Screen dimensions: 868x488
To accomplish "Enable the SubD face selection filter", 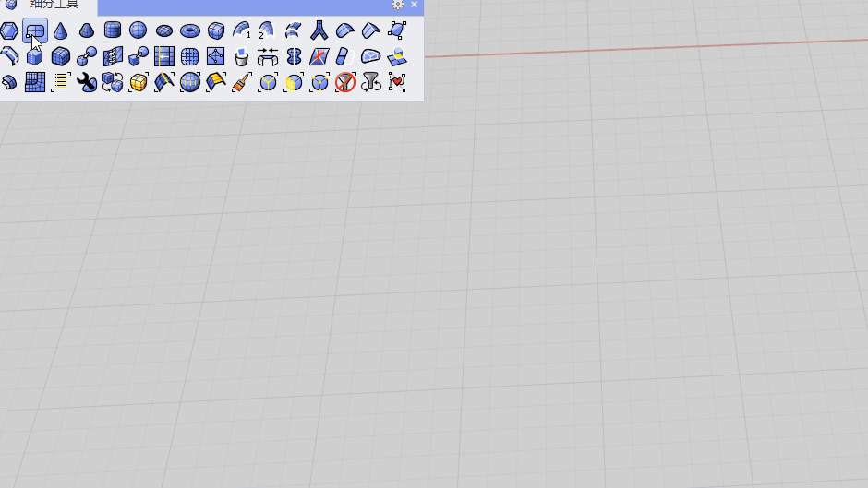I will 294,82.
